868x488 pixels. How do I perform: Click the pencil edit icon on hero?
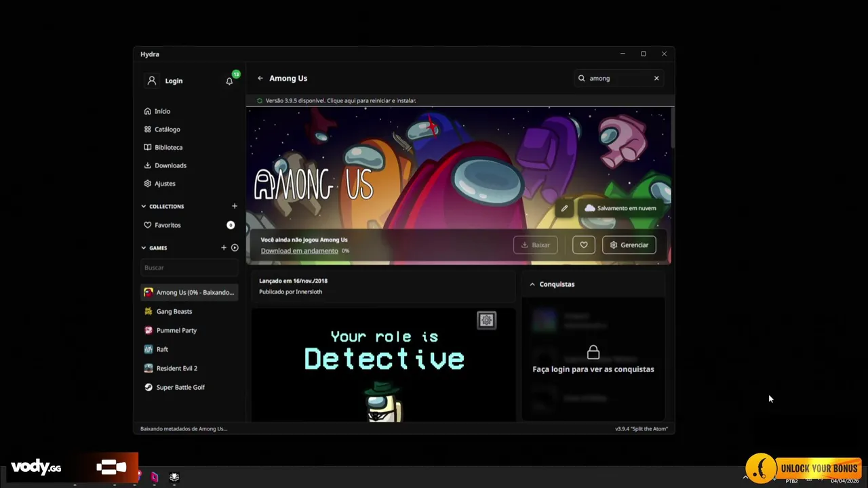coord(564,208)
